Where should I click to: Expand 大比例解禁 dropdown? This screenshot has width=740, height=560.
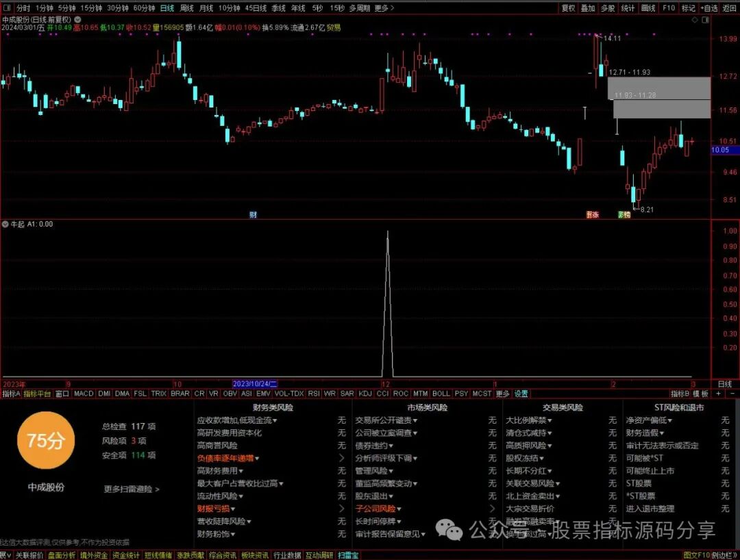550,420
